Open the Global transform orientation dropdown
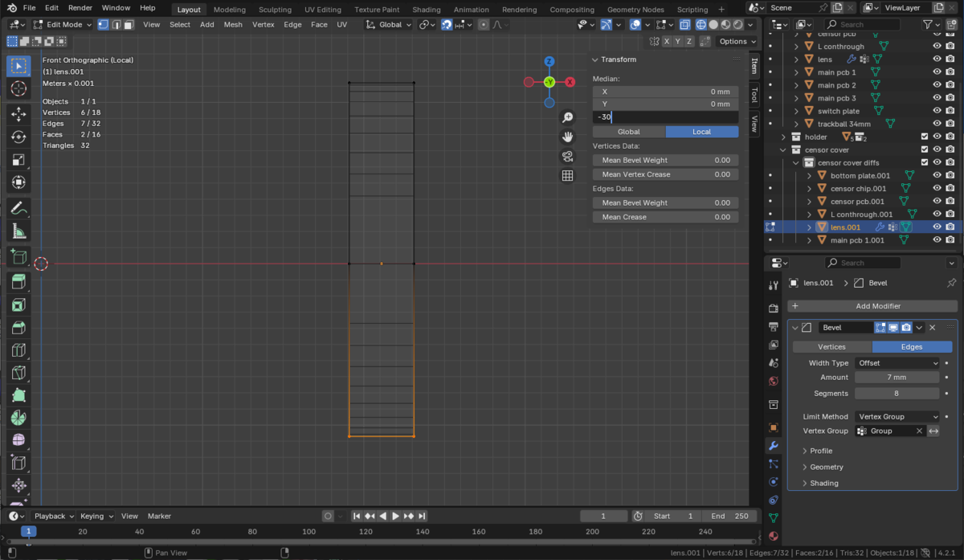Screen dimensions: 964x560 pyautogui.click(x=389, y=24)
